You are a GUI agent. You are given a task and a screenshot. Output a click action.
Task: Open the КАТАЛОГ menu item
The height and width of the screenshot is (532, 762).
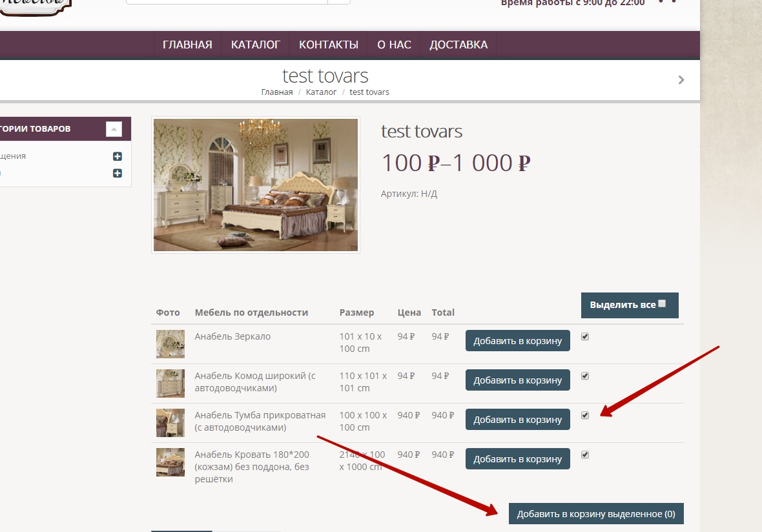[255, 45]
